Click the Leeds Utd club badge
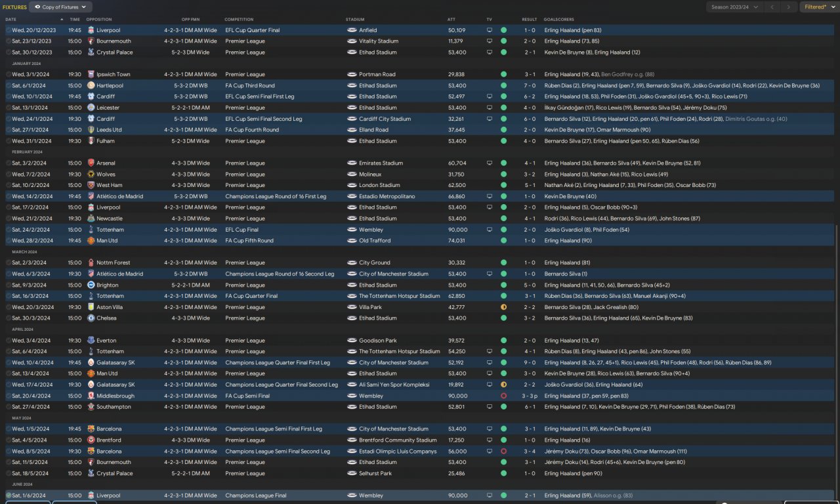The width and height of the screenshot is (840, 504). [91, 130]
